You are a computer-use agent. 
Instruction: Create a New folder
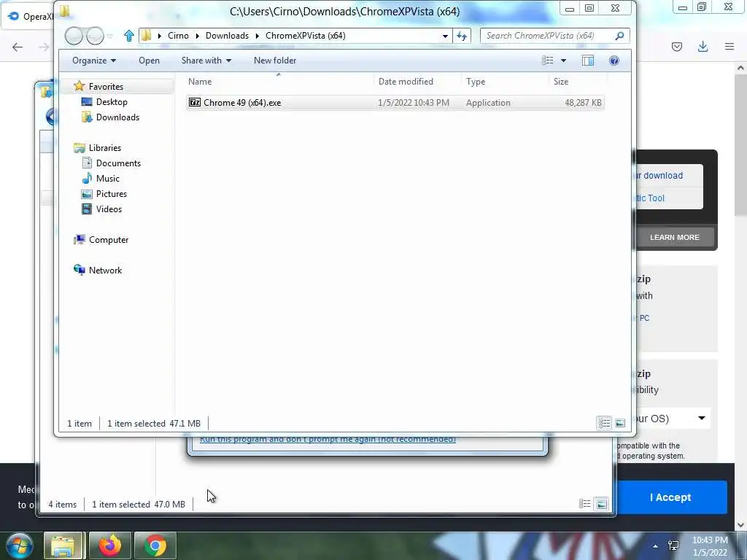pos(275,61)
